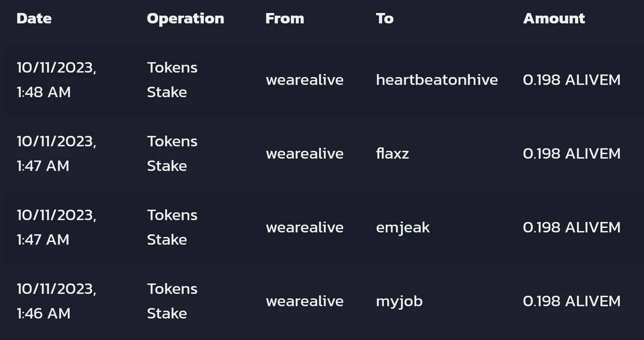Click the amount sent to myjob
This screenshot has width=644, height=340.
coord(572,301)
